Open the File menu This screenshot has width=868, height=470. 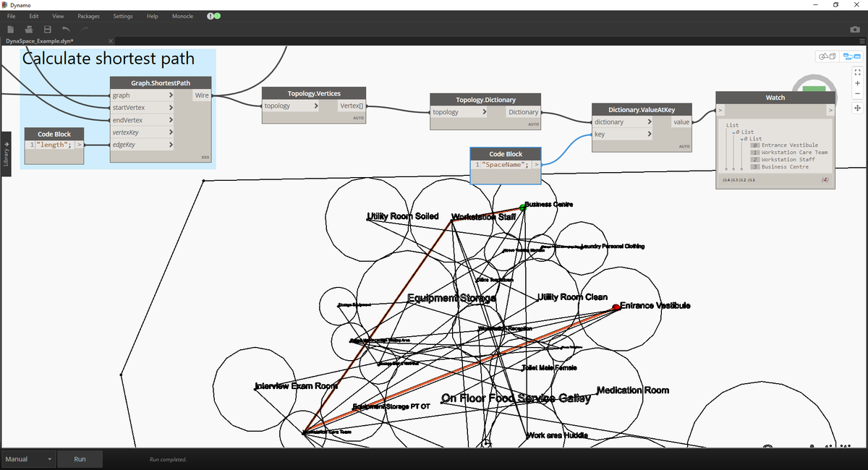pyautogui.click(x=12, y=16)
